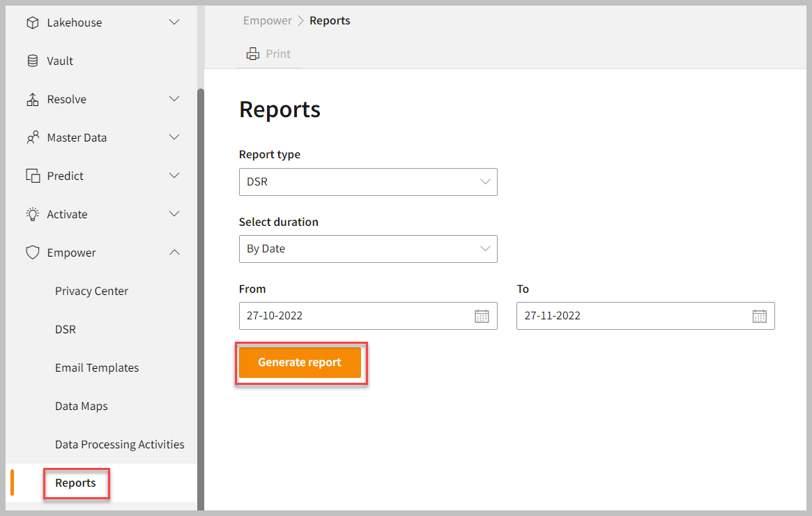This screenshot has height=516, width=812.
Task: Open the From date calendar picker
Action: [482, 316]
